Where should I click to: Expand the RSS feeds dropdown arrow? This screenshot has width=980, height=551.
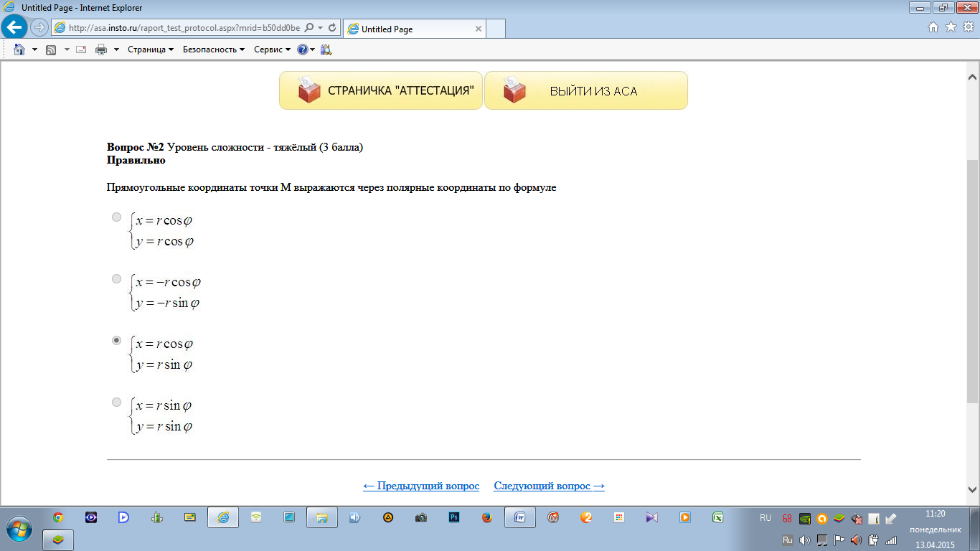pyautogui.click(x=67, y=50)
